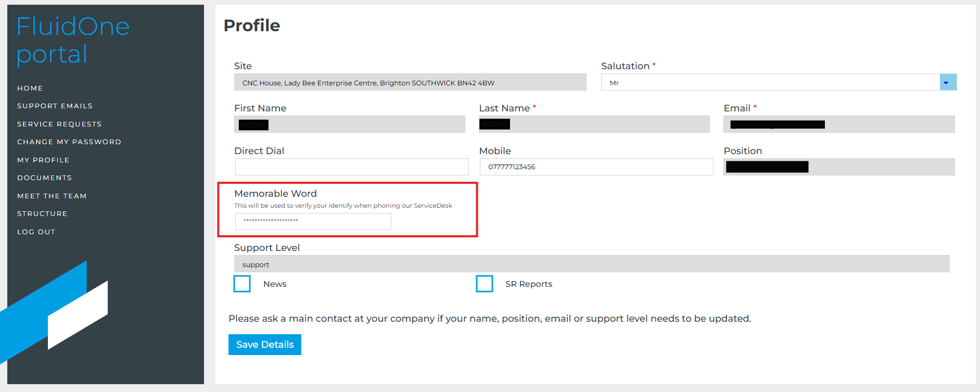Viewport: 980px width, 392px height.
Task: Click the FluidOne portal logo
Action: point(73,40)
